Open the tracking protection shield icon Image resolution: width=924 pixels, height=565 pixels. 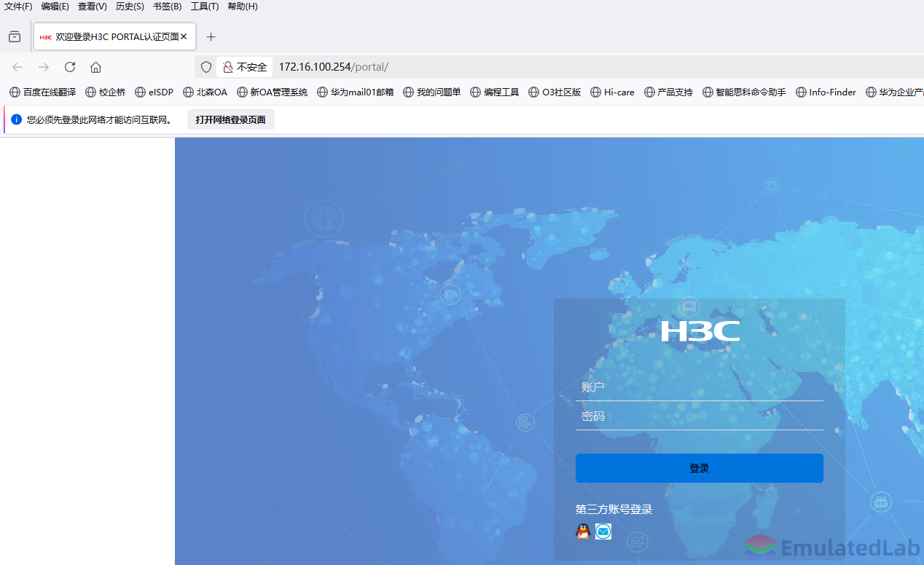(206, 67)
